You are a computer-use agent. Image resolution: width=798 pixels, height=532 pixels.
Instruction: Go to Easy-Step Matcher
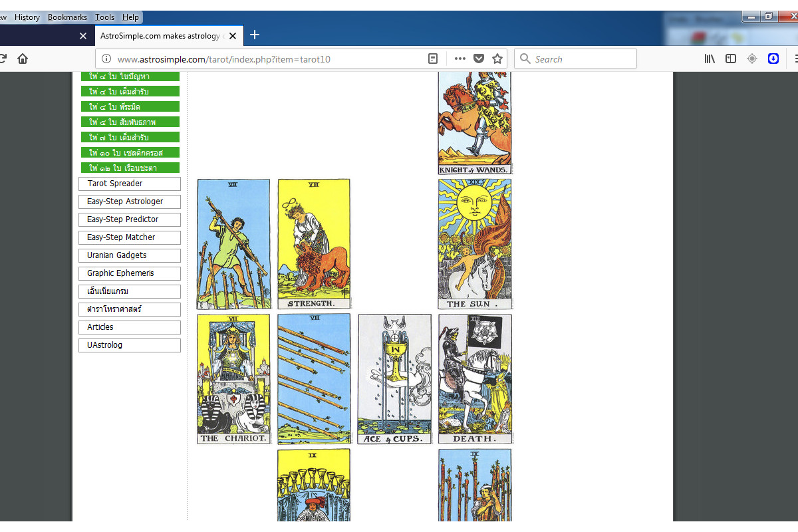[130, 237]
